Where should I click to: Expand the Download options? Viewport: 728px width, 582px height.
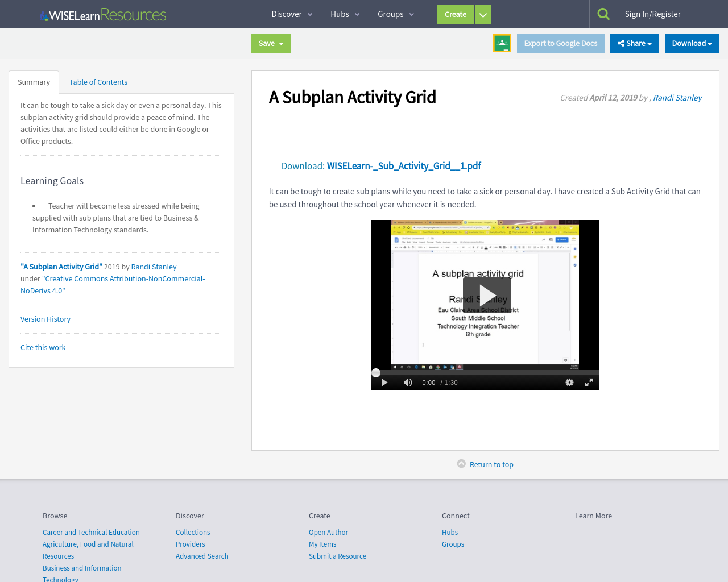coord(692,43)
